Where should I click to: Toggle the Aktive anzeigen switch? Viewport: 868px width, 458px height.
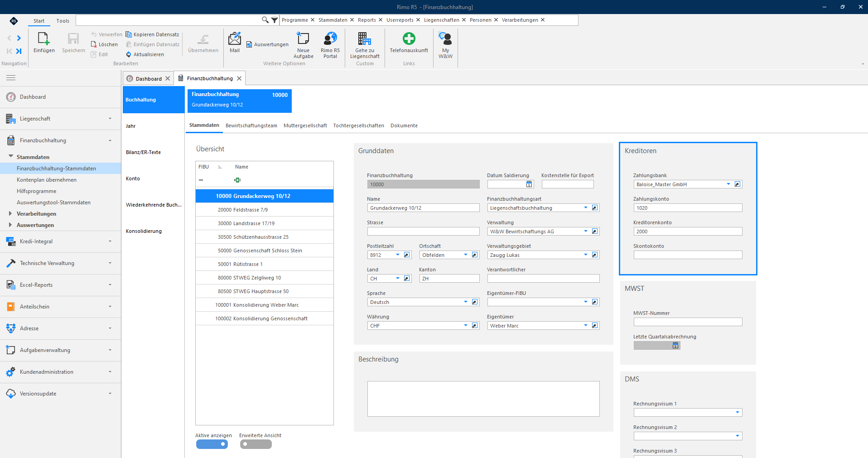(212, 444)
